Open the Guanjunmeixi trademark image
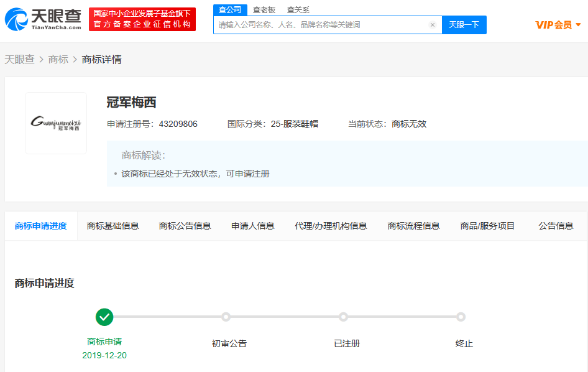This screenshot has height=372, width=588. pyautogui.click(x=56, y=123)
